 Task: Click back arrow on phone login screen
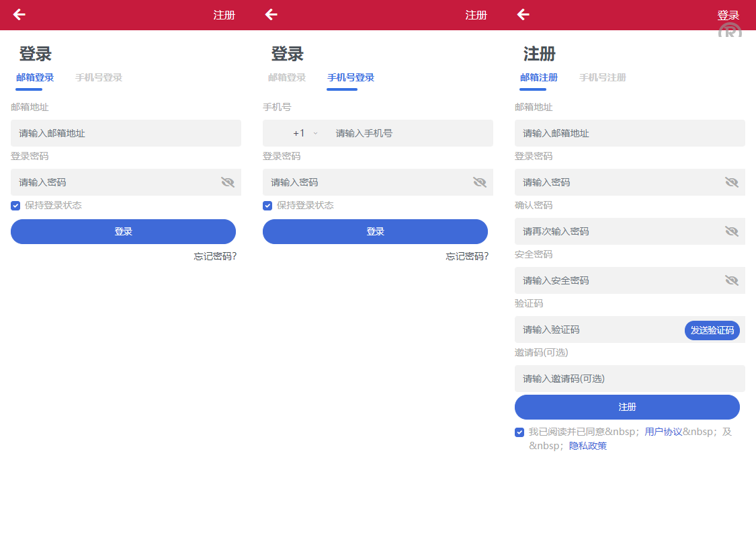[x=271, y=15]
